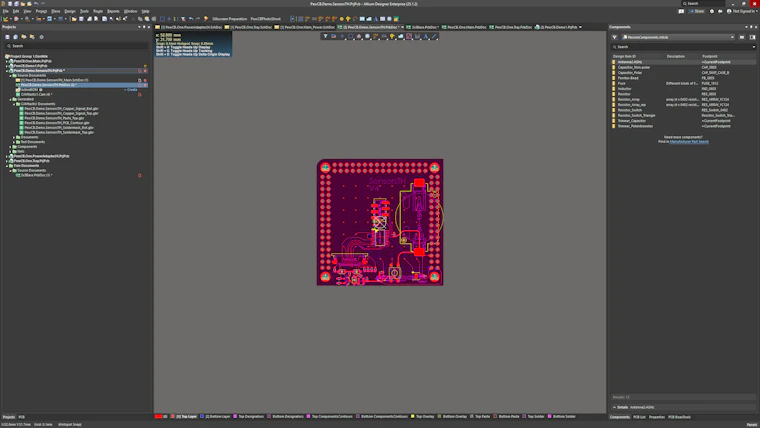Click the Silkscreen Preparation toolbar button

click(x=230, y=19)
